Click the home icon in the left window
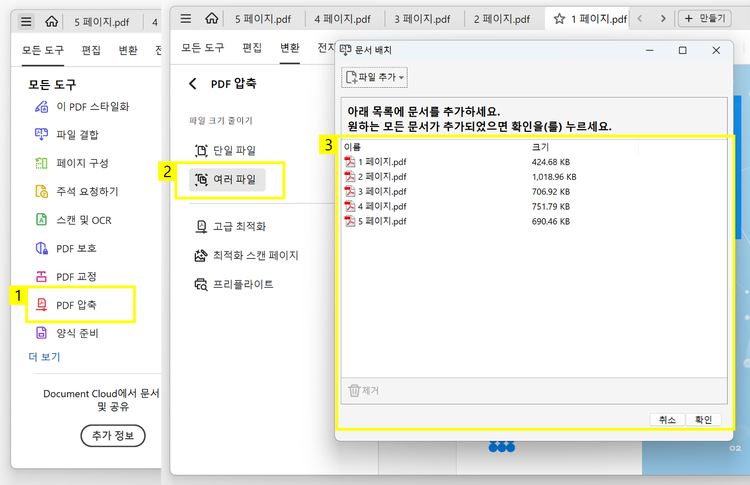Viewport: 750px width, 485px height. point(52,22)
